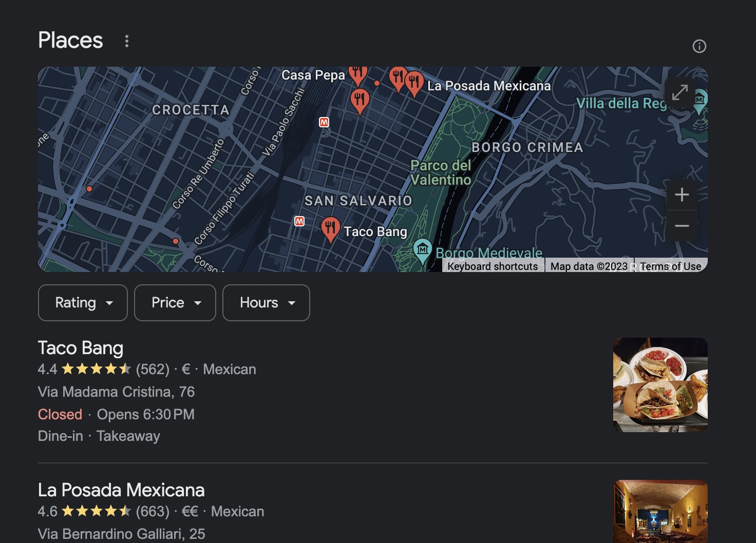The height and width of the screenshot is (543, 756).
Task: Click the info icon beside Places
Action: pyautogui.click(x=700, y=46)
